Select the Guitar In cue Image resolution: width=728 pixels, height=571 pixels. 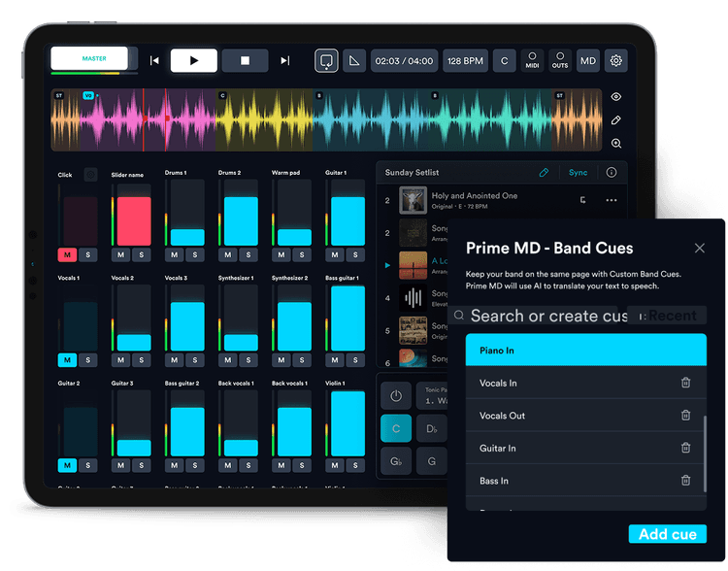click(573, 449)
